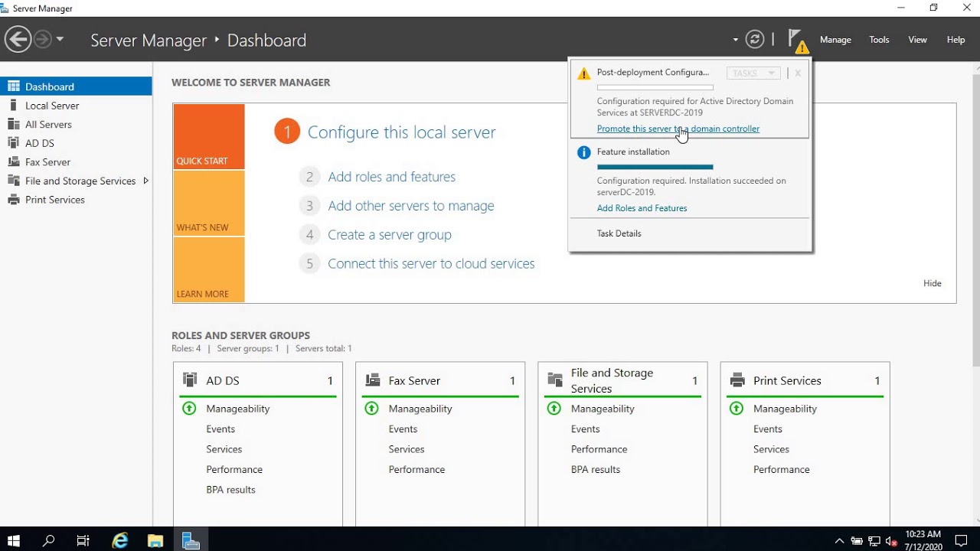Open File and Storage Services tile header
Image resolution: width=980 pixels, height=551 pixels.
622,380
